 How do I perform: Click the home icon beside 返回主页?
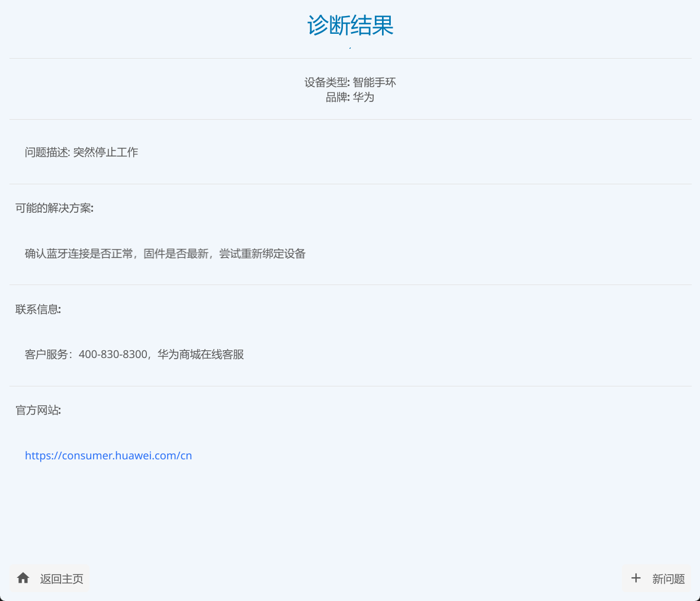[23, 578]
